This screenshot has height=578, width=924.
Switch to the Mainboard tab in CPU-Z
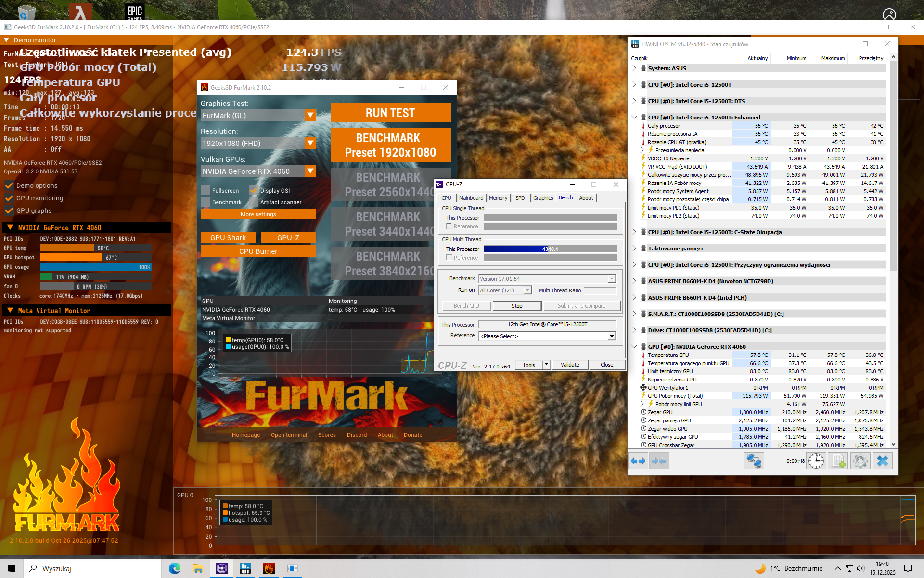[x=471, y=198]
